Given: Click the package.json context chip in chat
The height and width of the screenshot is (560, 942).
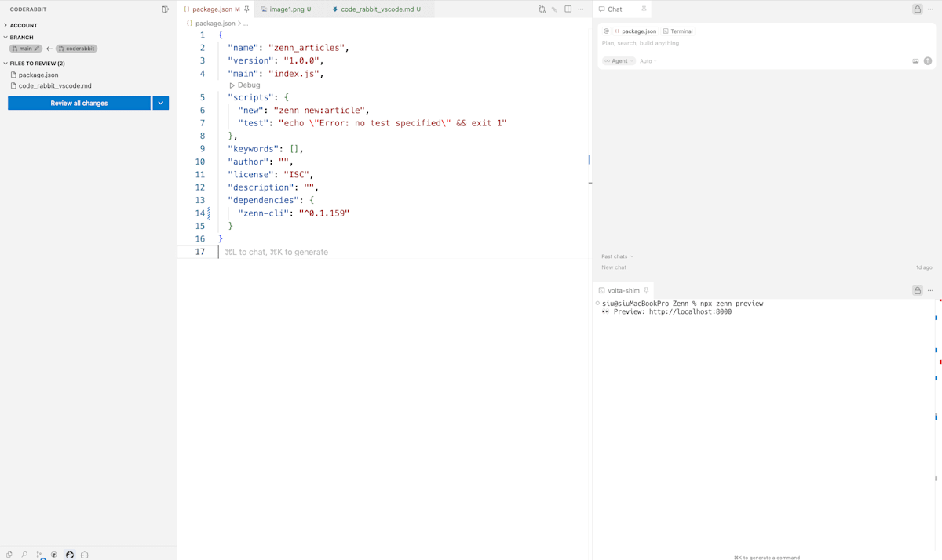Looking at the screenshot, I should [635, 31].
